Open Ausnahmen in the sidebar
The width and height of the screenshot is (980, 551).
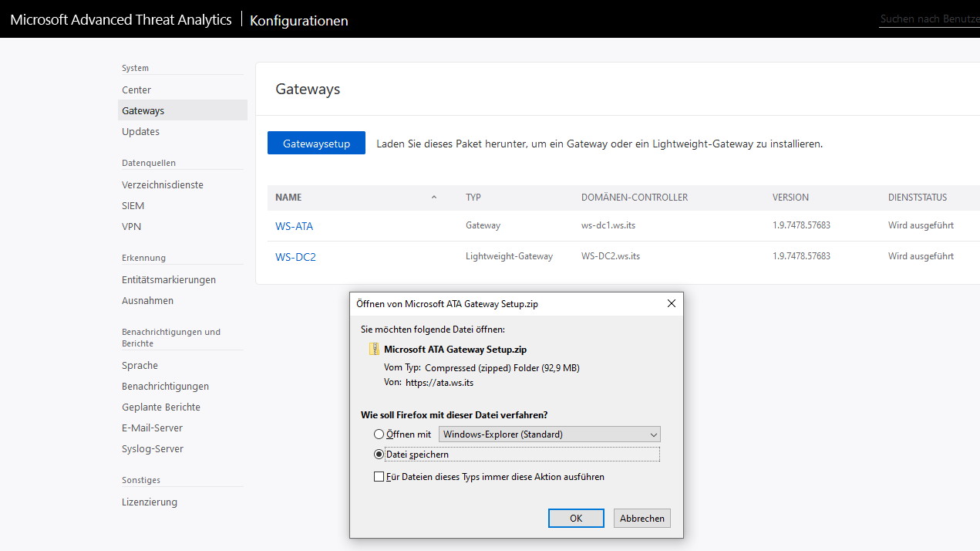(147, 301)
